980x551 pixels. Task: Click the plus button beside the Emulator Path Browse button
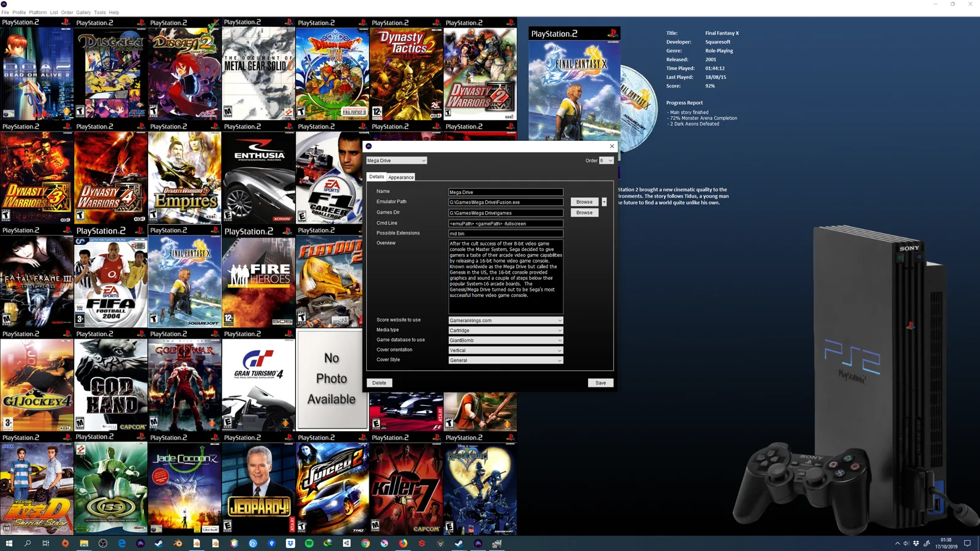click(604, 201)
